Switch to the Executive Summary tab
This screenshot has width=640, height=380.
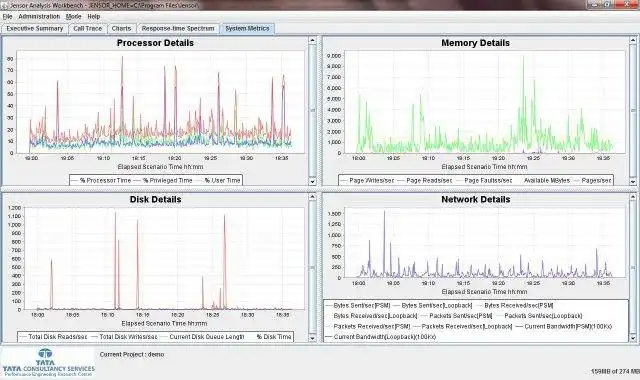[35, 29]
